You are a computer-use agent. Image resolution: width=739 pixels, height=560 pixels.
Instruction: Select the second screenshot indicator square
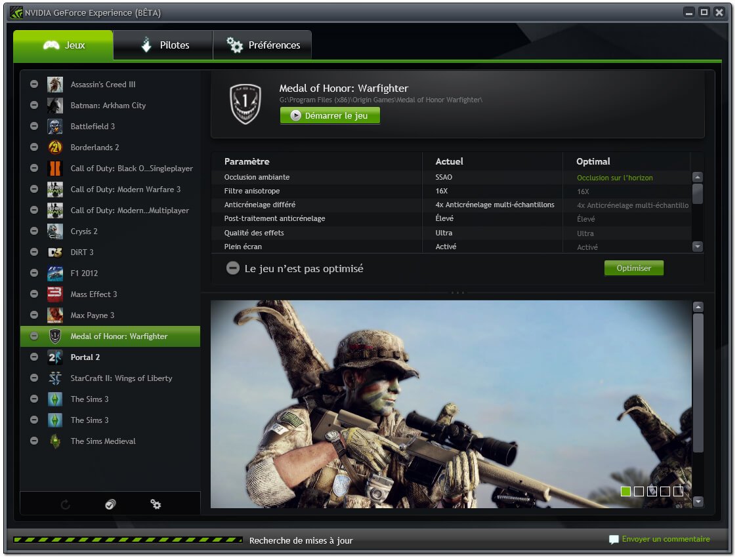coord(639,491)
